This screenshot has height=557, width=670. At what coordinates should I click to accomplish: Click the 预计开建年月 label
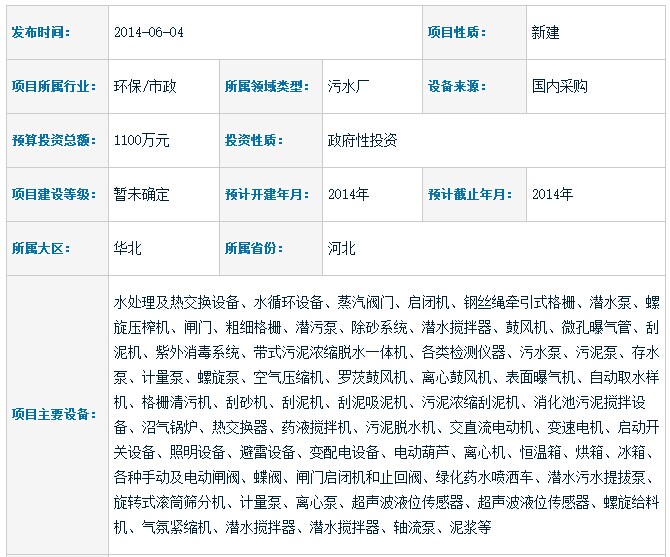tap(267, 194)
